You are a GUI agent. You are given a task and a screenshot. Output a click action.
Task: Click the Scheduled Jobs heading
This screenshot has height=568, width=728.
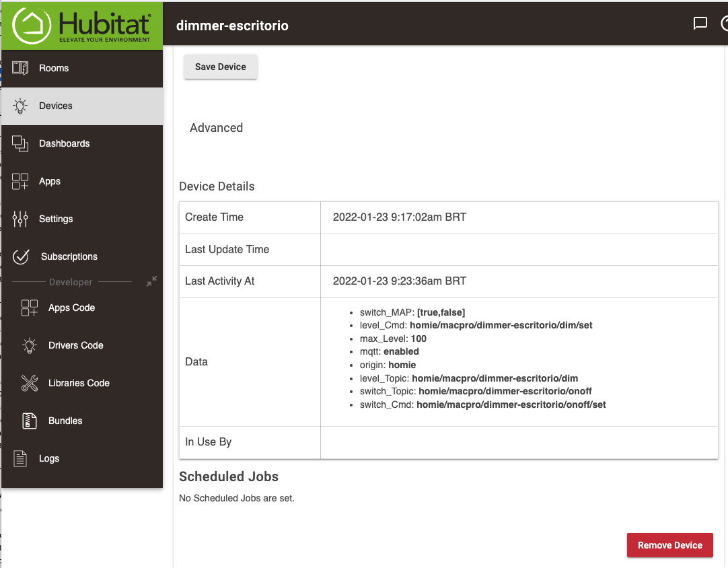229,476
